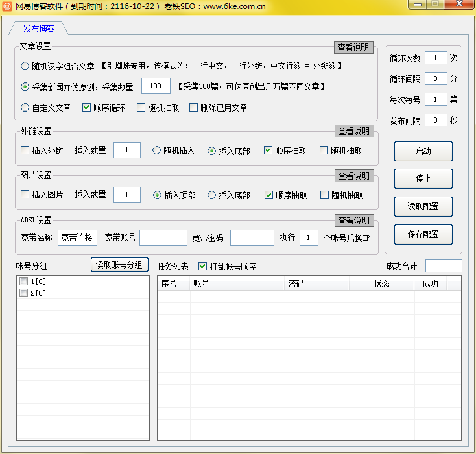The image size is (476, 454).
Task: Click the 状态 column header
Action: (x=381, y=283)
